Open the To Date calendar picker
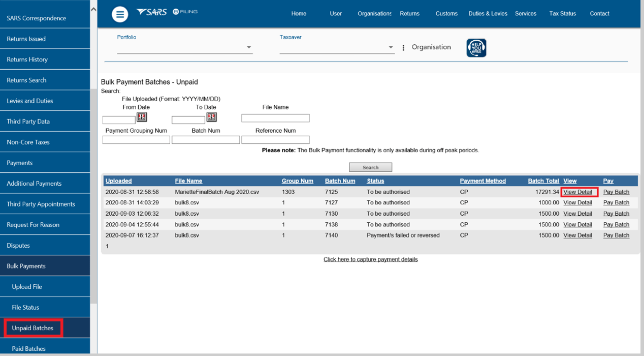 point(211,117)
